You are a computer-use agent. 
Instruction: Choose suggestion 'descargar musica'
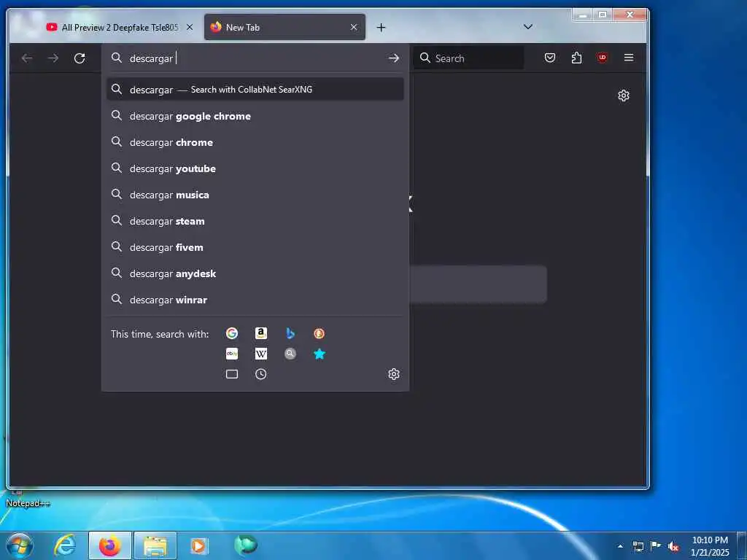(x=255, y=195)
